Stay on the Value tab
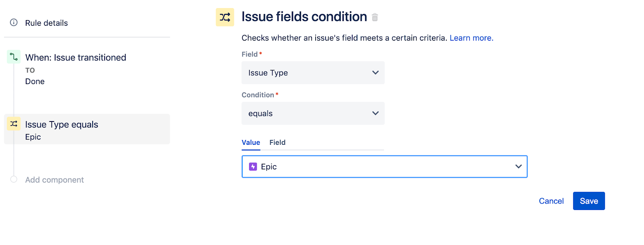 pos(251,142)
